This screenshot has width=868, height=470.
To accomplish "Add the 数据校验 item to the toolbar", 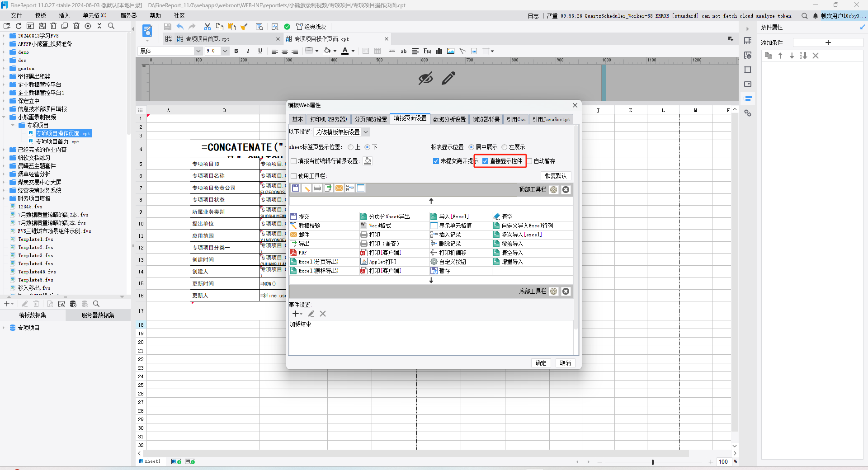I will click(309, 226).
